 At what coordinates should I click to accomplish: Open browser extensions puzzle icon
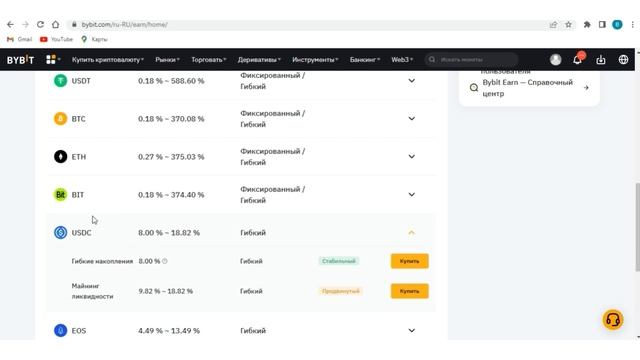[587, 24]
